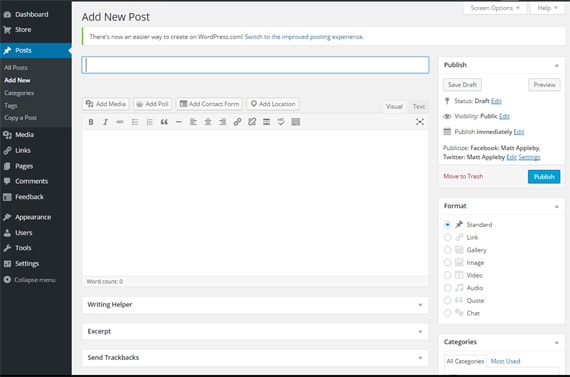Click the blue Publish button
This screenshot has height=377, width=570.
(544, 177)
